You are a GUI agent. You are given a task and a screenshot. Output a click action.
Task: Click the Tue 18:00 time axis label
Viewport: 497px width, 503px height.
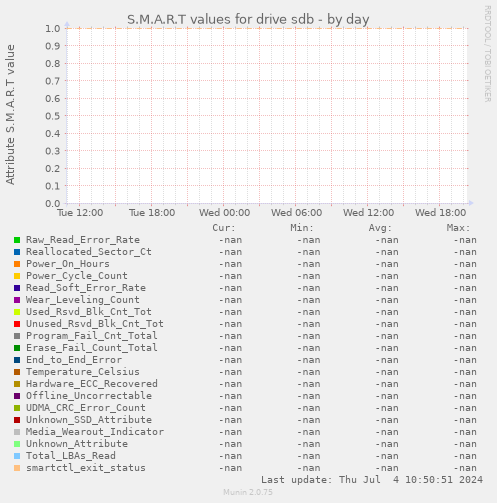point(152,213)
